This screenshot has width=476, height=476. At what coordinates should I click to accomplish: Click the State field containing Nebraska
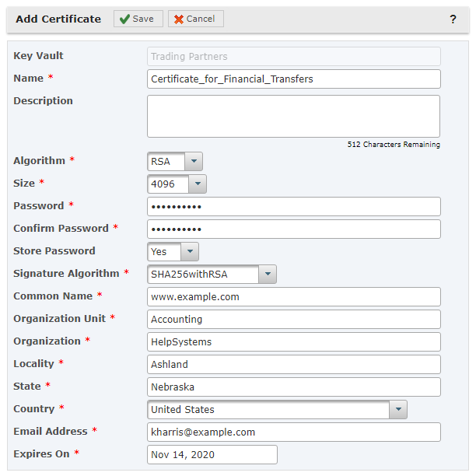(x=293, y=387)
